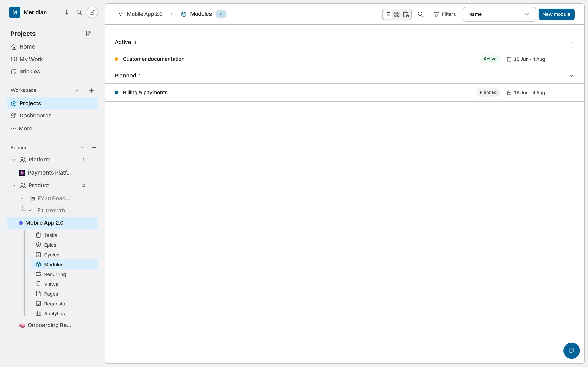Switch to timeline calendar layout view
The height and width of the screenshot is (367, 588).
[x=406, y=14]
